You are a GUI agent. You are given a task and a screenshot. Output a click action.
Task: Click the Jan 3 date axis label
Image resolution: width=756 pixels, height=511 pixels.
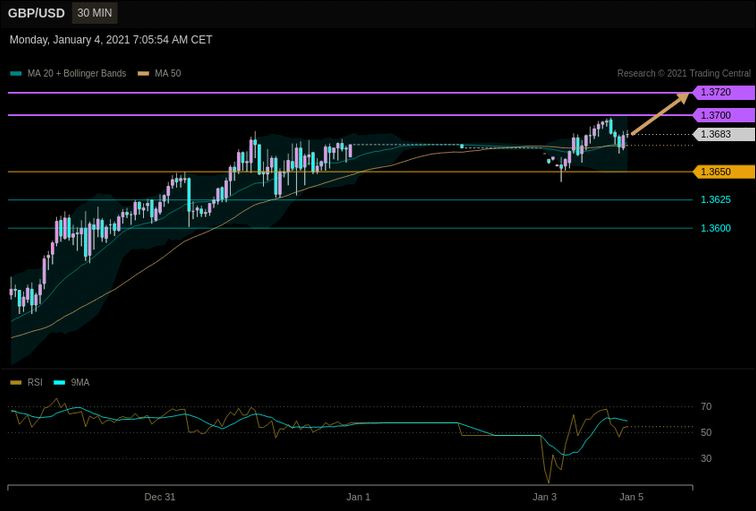click(x=544, y=497)
